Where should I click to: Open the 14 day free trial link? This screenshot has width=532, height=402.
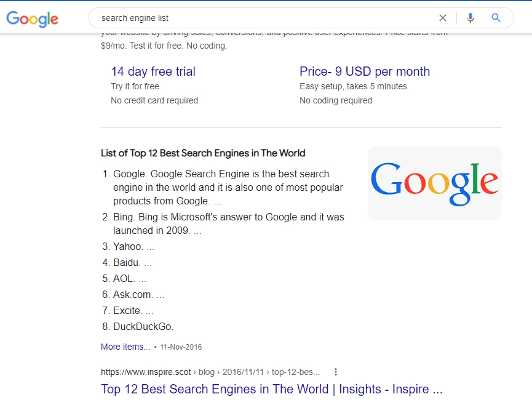coord(153,71)
